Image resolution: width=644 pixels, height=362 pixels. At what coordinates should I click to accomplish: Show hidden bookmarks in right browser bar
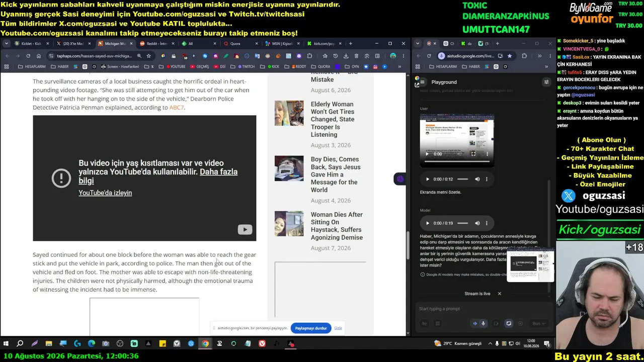[x=546, y=66]
